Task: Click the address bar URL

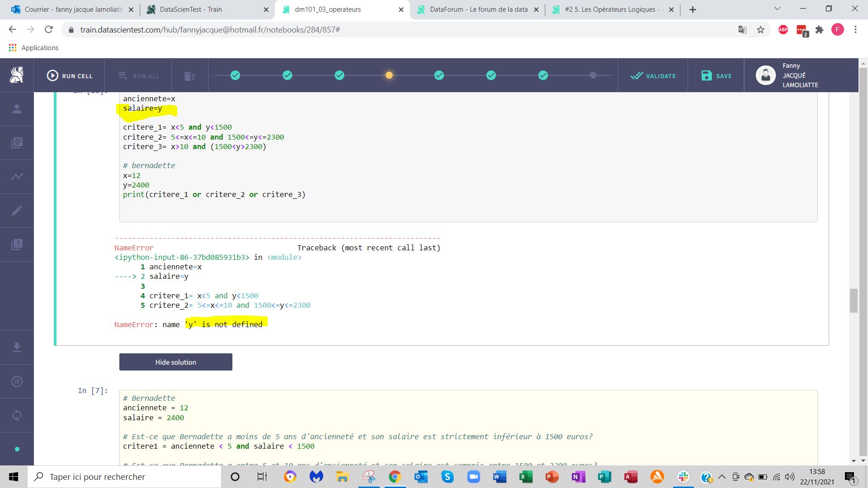Action: [x=210, y=29]
